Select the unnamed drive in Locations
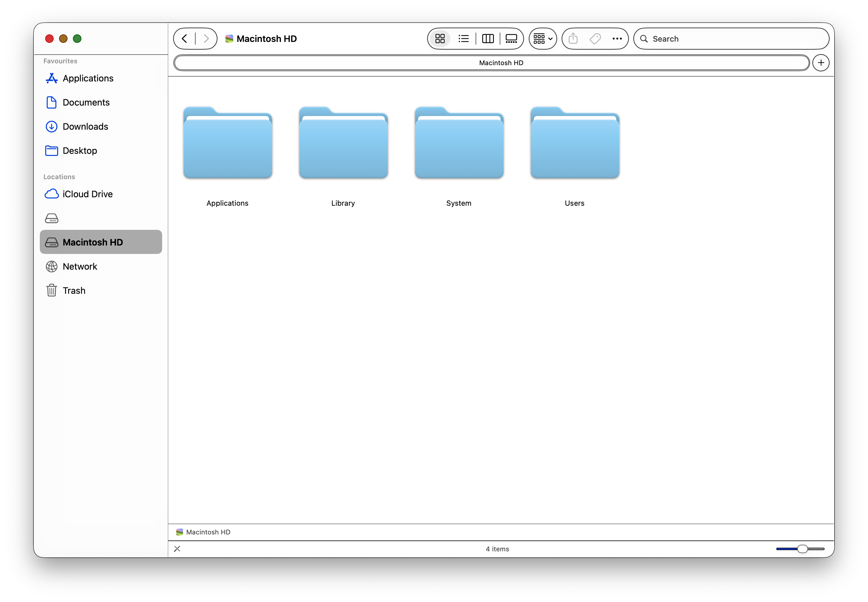Viewport: 868px width, 602px height. 101,218
